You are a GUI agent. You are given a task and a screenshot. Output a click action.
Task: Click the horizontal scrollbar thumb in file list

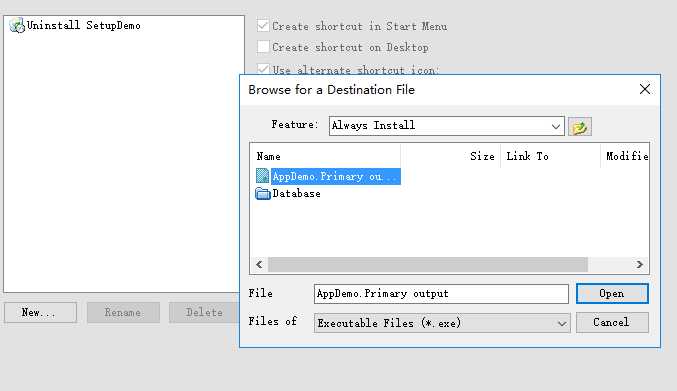(427, 264)
